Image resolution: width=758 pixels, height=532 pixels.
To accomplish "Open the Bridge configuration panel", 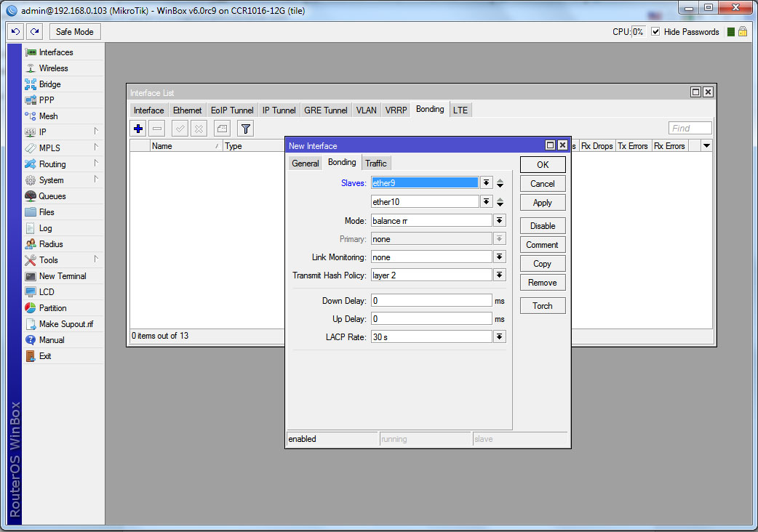I will click(x=47, y=84).
